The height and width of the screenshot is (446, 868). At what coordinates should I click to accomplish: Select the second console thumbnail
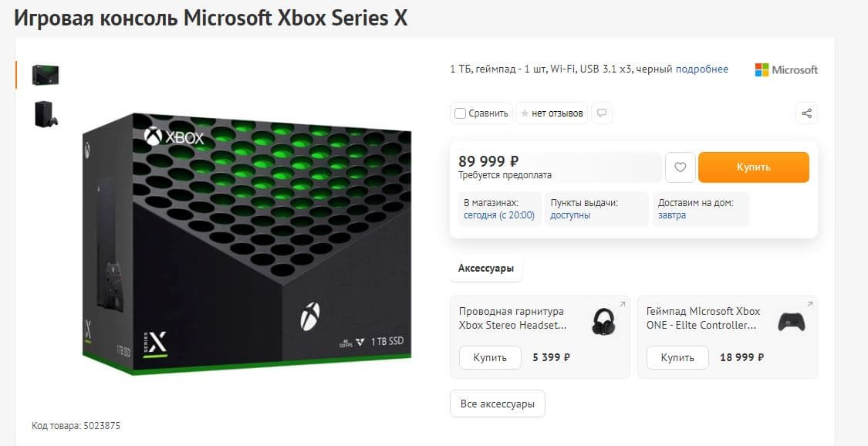coord(46,114)
